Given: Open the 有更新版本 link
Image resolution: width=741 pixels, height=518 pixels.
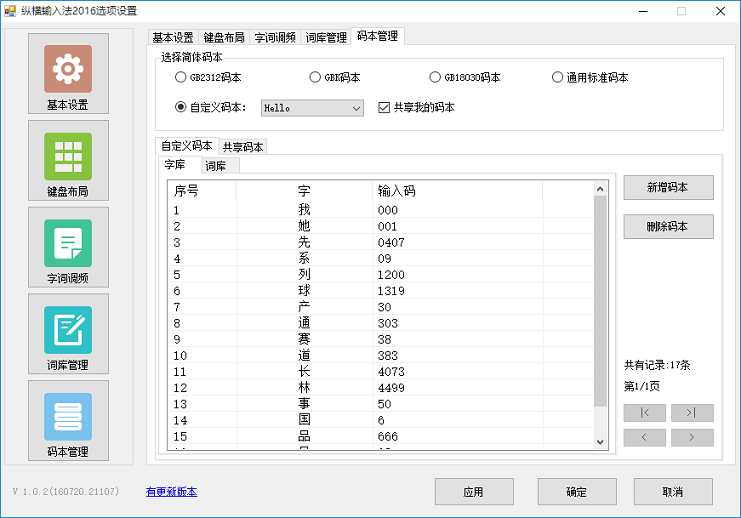Looking at the screenshot, I should (171, 492).
